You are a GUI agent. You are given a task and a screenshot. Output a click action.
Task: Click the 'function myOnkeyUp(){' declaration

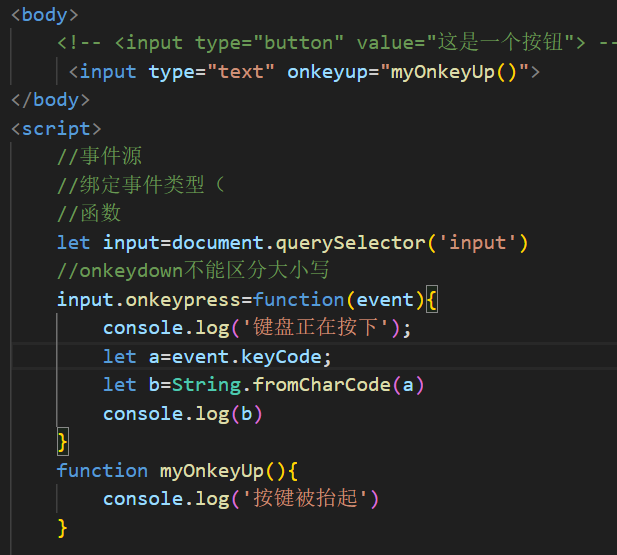(x=177, y=471)
